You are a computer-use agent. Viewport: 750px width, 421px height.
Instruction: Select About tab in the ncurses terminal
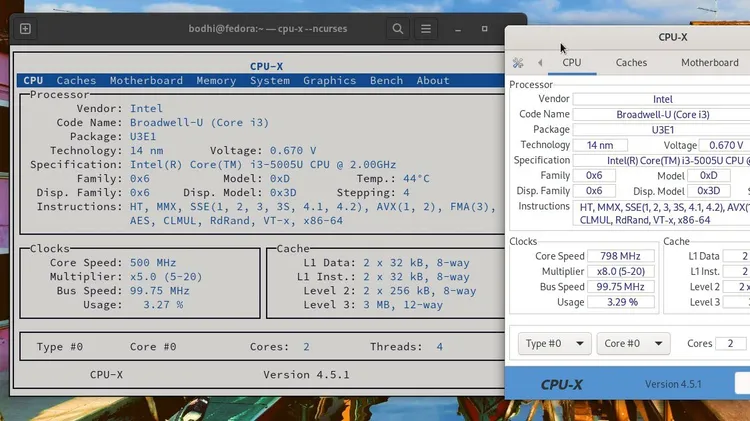[x=433, y=80]
